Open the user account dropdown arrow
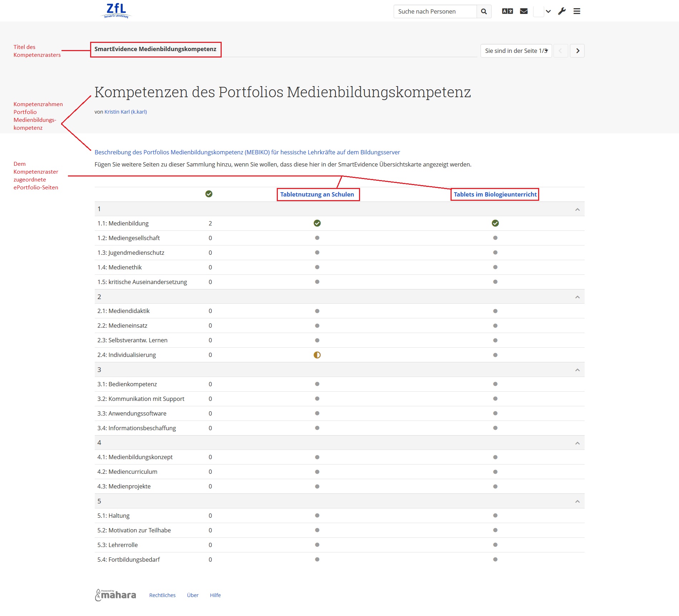Screen dimensions: 679x616 coord(548,11)
